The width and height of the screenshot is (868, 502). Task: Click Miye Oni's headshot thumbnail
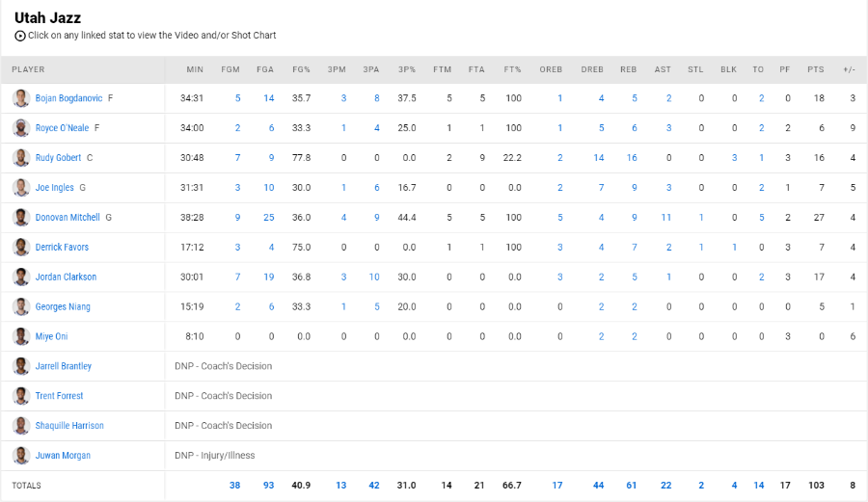pyautogui.click(x=21, y=336)
